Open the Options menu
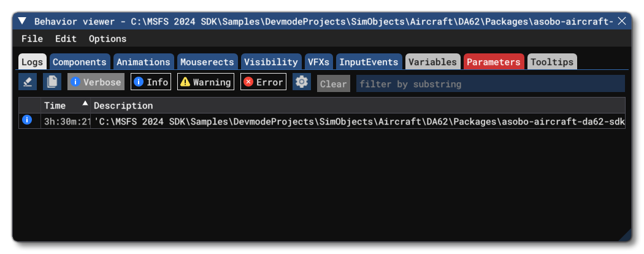644x254 pixels. [x=107, y=39]
